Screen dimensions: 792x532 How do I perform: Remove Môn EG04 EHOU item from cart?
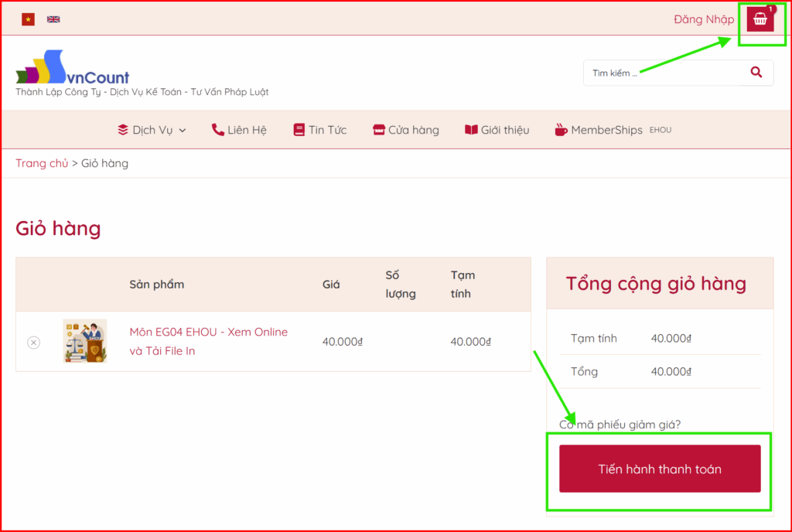[34, 343]
